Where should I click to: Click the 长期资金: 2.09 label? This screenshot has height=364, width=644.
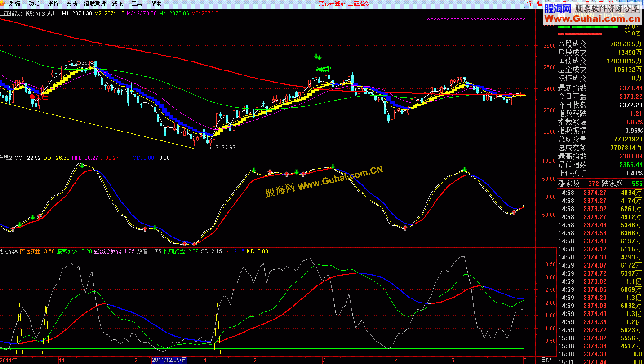181,251
